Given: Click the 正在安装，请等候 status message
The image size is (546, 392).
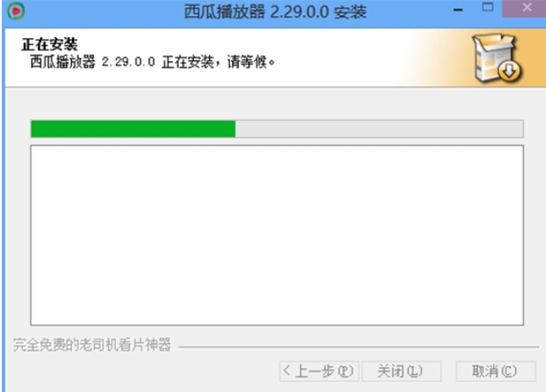Looking at the screenshot, I should 218,62.
